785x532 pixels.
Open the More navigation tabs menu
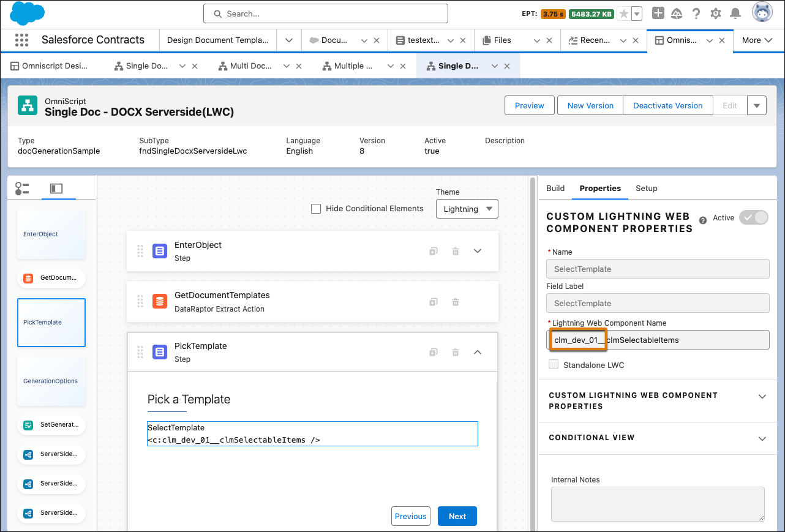[x=757, y=40]
